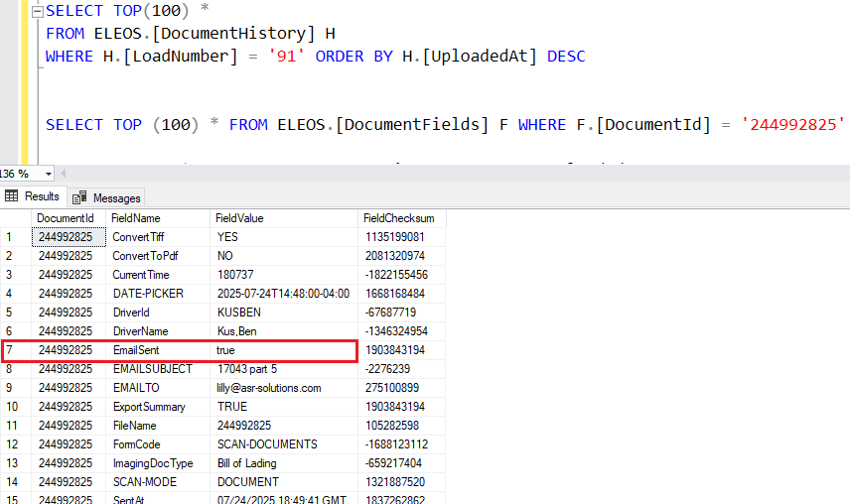Select the FieldChecksum column header
The height and width of the screenshot is (504, 850).
(x=402, y=218)
